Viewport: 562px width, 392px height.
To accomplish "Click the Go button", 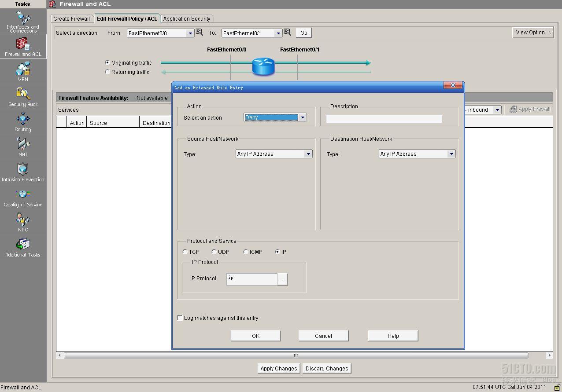I will (304, 33).
